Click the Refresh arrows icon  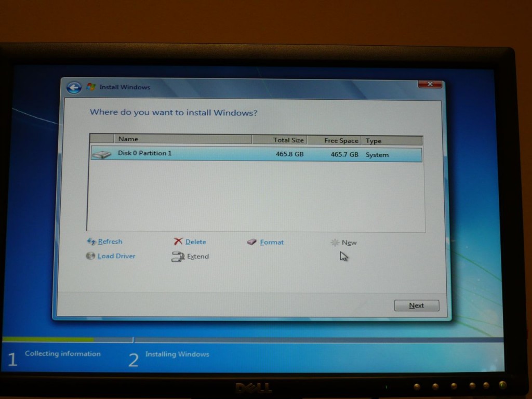[91, 241]
